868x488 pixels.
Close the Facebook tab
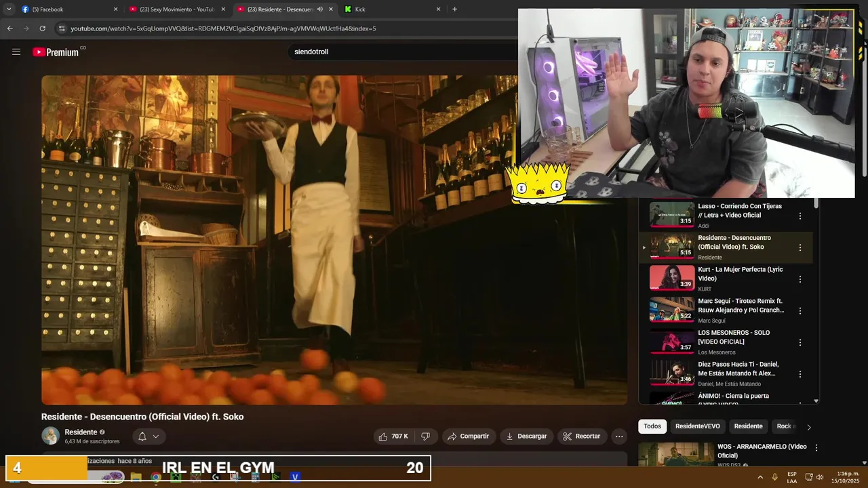click(115, 9)
